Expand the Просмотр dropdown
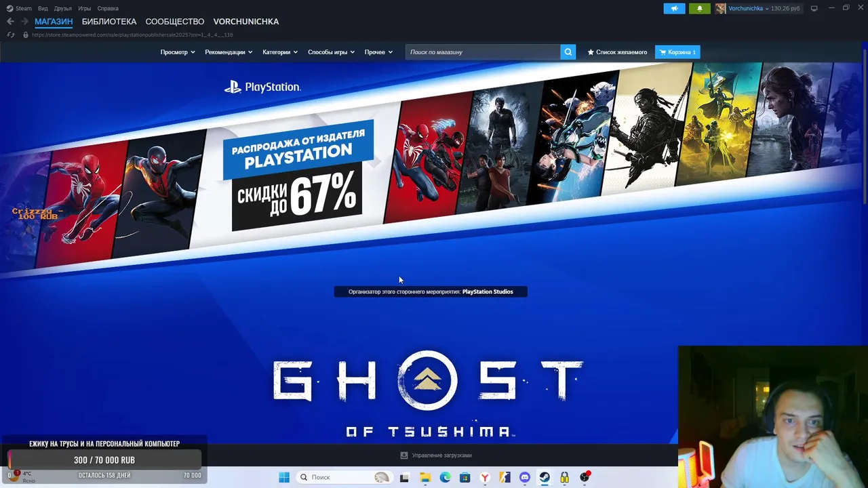The image size is (868, 488). tap(178, 52)
